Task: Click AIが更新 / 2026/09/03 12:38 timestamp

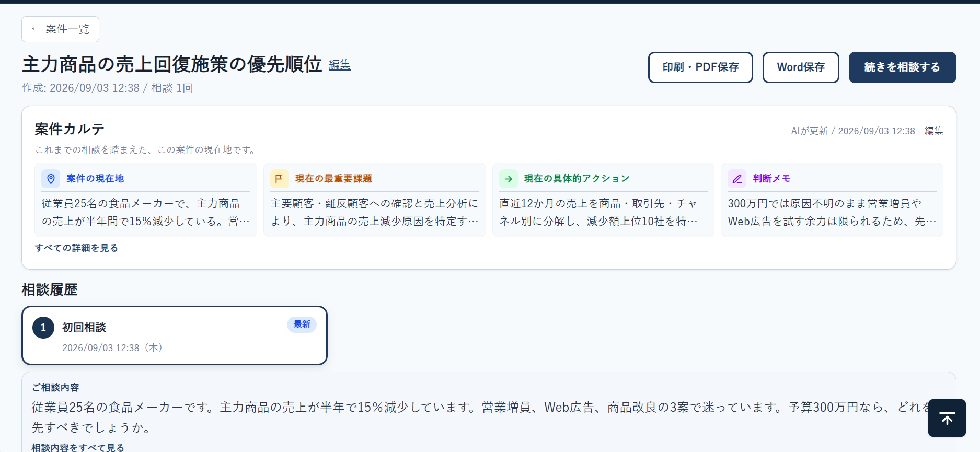Action: [853, 131]
